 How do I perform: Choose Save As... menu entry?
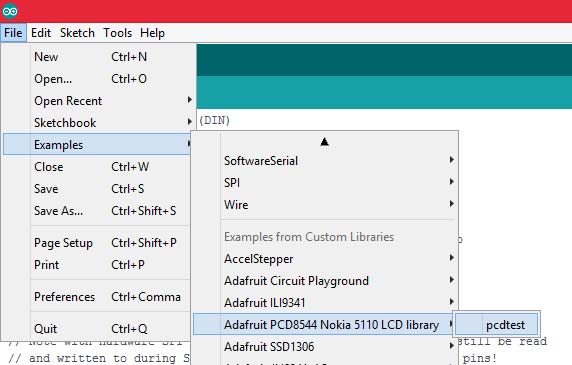point(97,210)
